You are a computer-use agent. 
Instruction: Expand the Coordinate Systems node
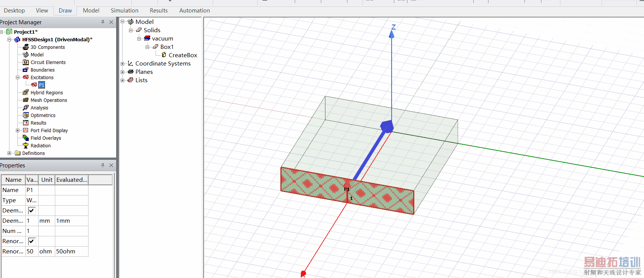click(123, 63)
